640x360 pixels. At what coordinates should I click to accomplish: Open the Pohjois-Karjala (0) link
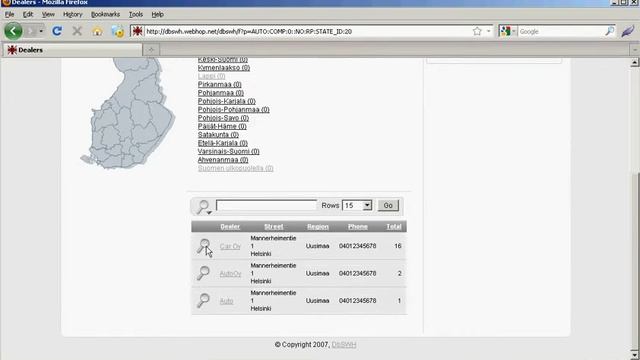click(227, 101)
